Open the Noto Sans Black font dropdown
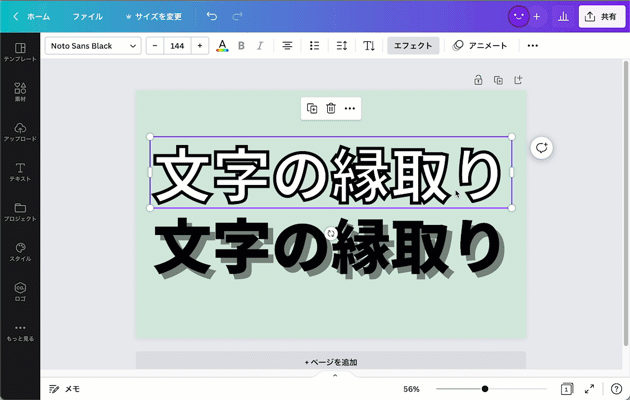This screenshot has width=630, height=400. (x=93, y=46)
